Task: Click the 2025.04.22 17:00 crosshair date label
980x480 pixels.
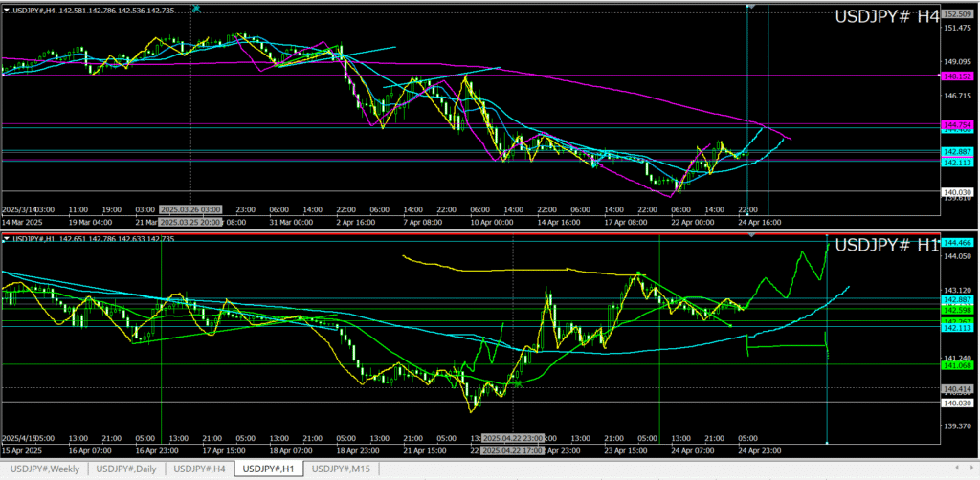Action: coord(513,450)
